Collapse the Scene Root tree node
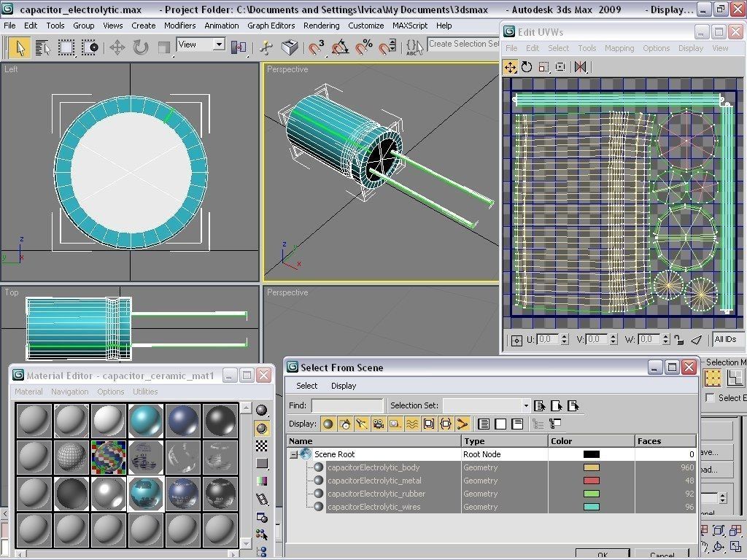This screenshot has height=560, width=747. point(293,455)
